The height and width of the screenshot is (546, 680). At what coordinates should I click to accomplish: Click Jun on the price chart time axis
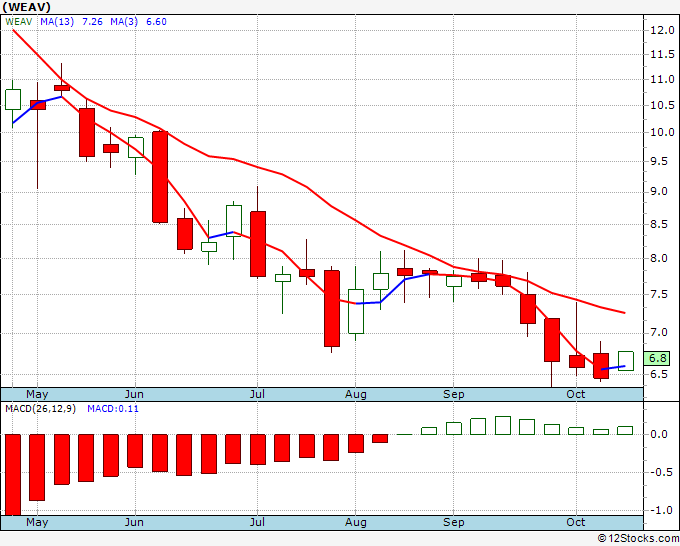(x=134, y=394)
